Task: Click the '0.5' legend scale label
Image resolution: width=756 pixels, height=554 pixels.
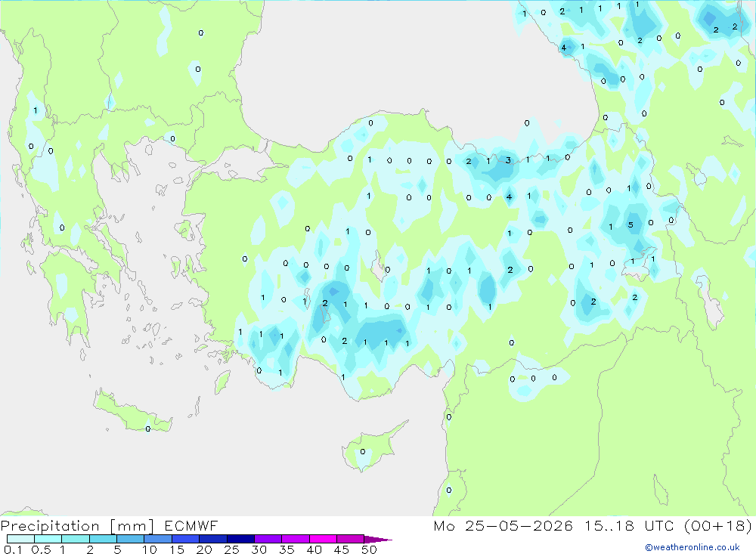Action: coord(41,549)
